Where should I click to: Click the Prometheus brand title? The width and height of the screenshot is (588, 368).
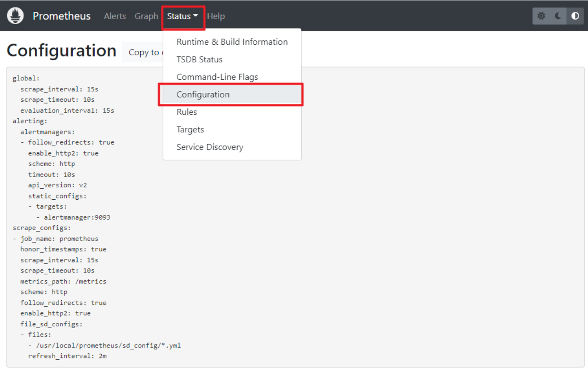coord(62,16)
